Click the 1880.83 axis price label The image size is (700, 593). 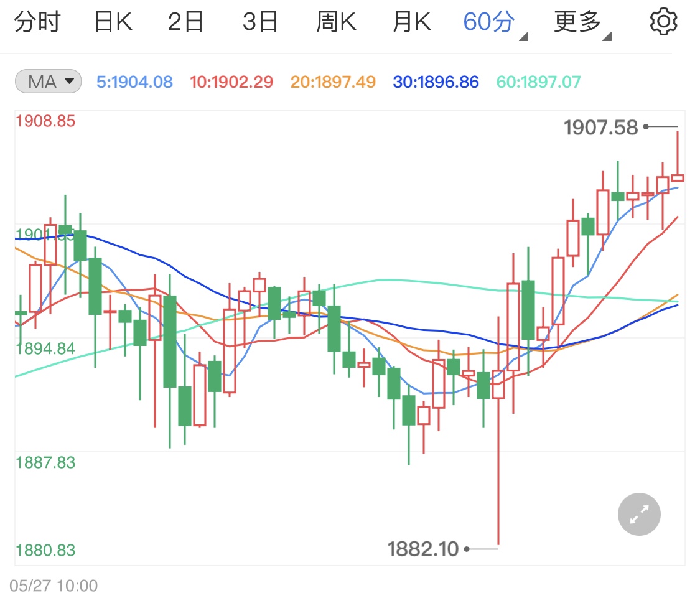45,550
